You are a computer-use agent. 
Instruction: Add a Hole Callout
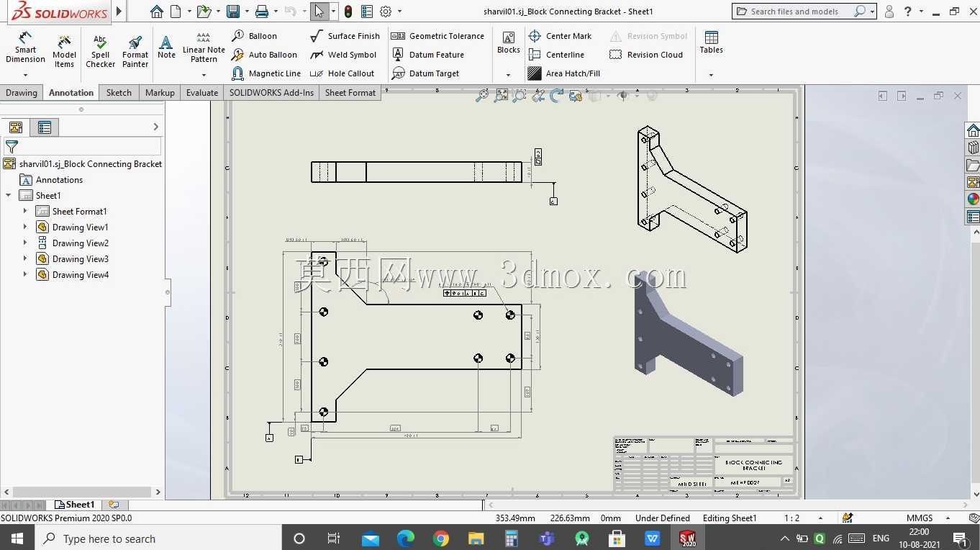[x=342, y=73]
